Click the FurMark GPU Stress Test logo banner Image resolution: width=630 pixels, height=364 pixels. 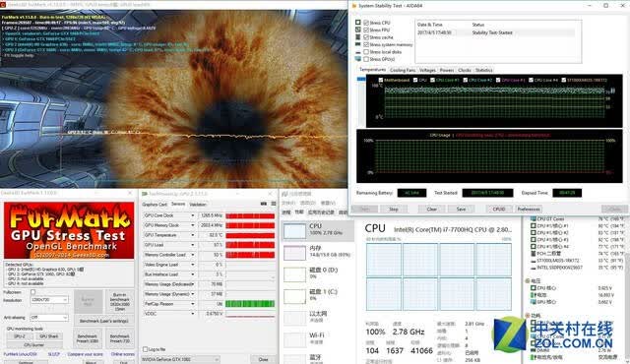[69, 231]
